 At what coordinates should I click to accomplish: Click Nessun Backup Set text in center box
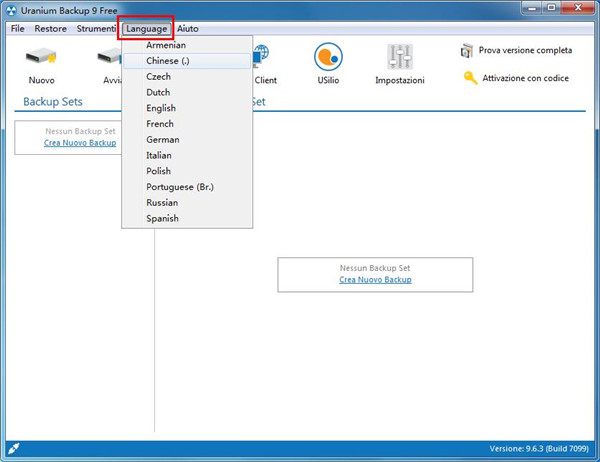click(375, 268)
